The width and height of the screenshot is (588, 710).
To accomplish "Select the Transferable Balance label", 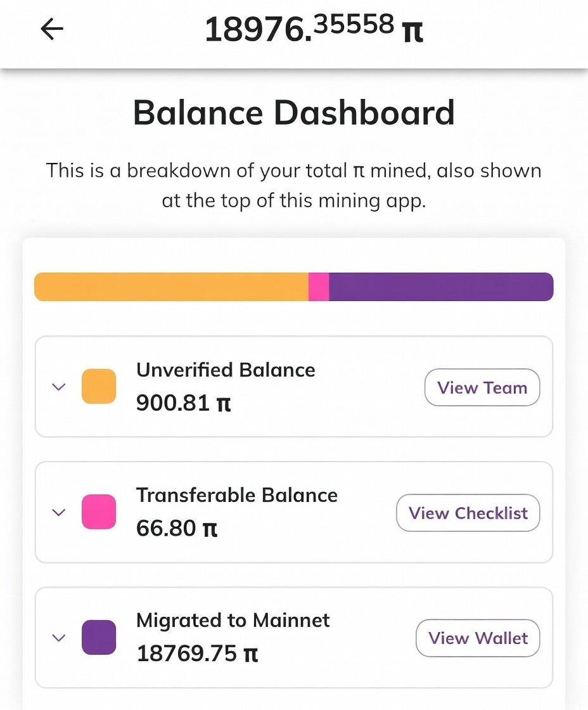I will (x=237, y=495).
